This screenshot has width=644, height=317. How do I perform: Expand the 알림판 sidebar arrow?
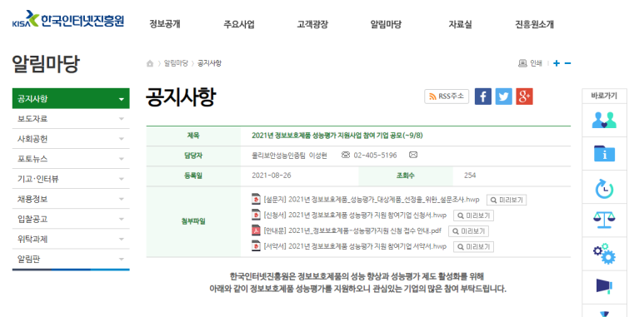point(121,260)
